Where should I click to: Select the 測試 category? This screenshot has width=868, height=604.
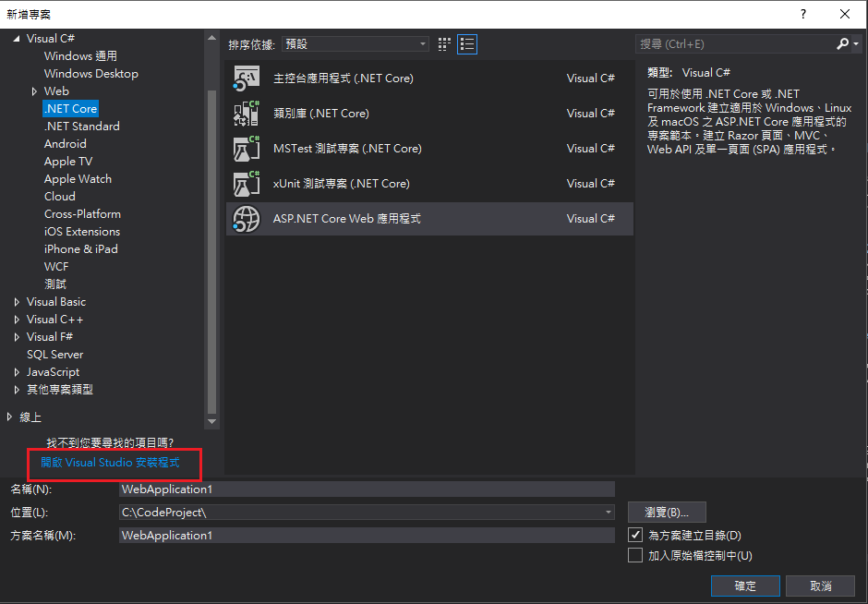pos(54,284)
